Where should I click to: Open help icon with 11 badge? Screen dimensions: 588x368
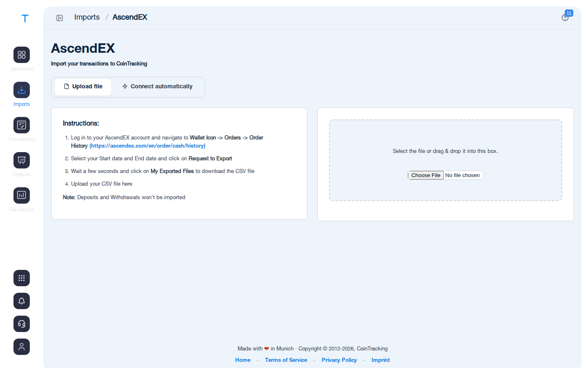566,17
